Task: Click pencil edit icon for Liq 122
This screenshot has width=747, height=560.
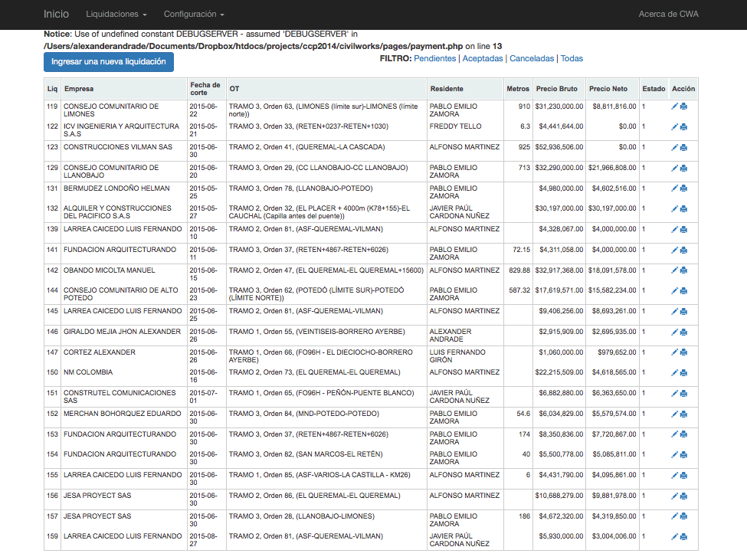Action: pos(674,126)
